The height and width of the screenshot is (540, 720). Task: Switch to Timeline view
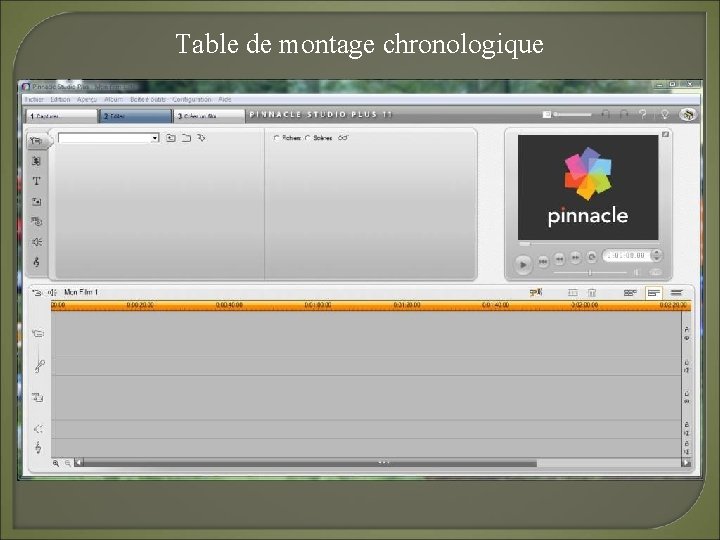[653, 292]
